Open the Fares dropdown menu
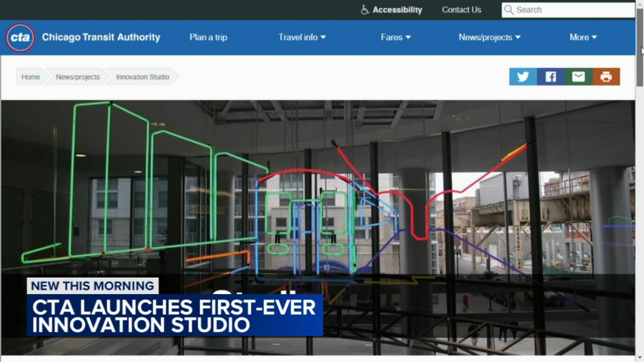Image resolution: width=644 pixels, height=362 pixels. click(x=395, y=37)
